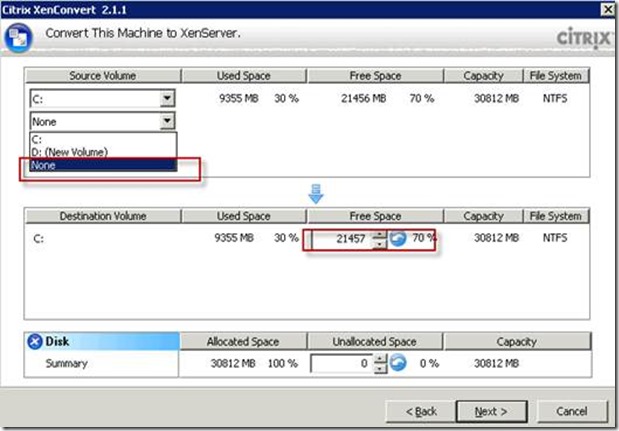Close the XenConvert window
This screenshot has width=619, height=431.
pos(608,9)
